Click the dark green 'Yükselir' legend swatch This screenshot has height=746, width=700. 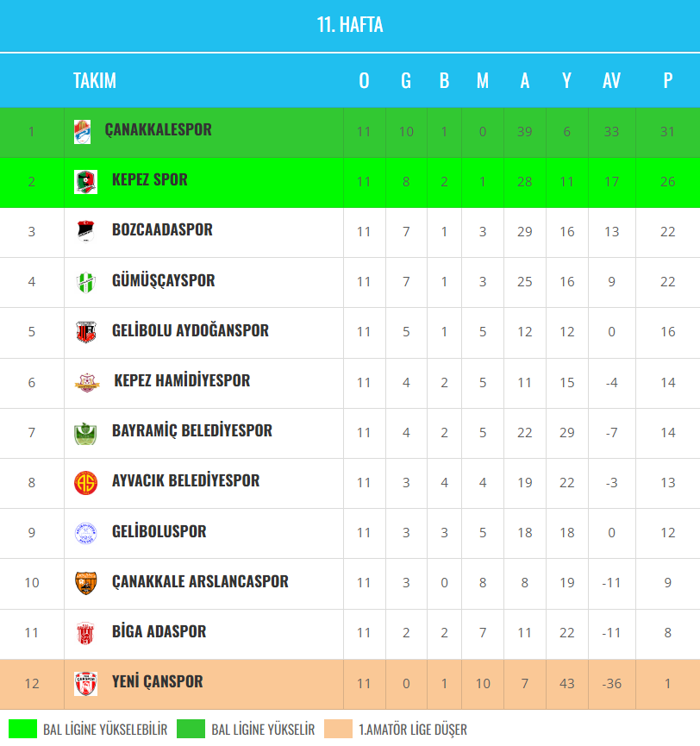tap(191, 729)
